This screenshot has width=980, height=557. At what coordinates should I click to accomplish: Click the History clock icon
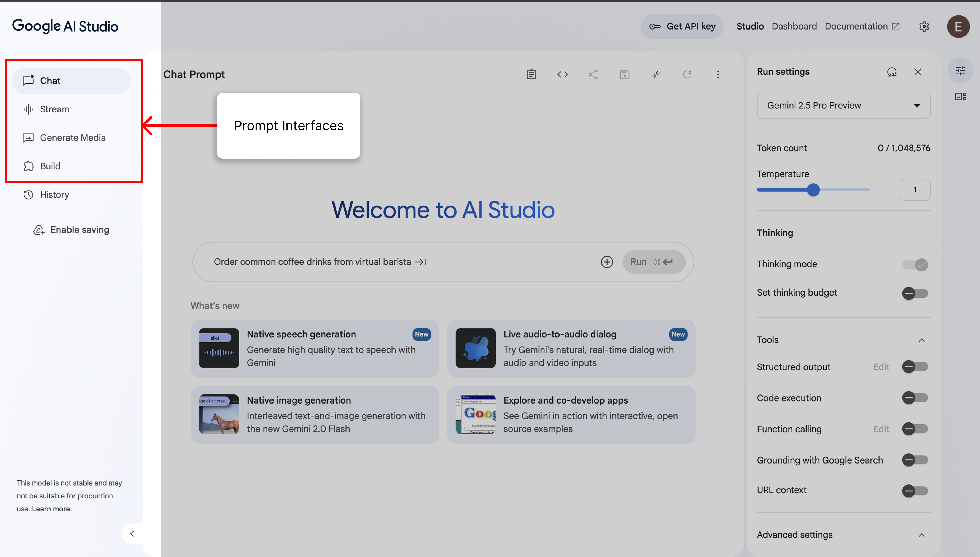tap(28, 195)
